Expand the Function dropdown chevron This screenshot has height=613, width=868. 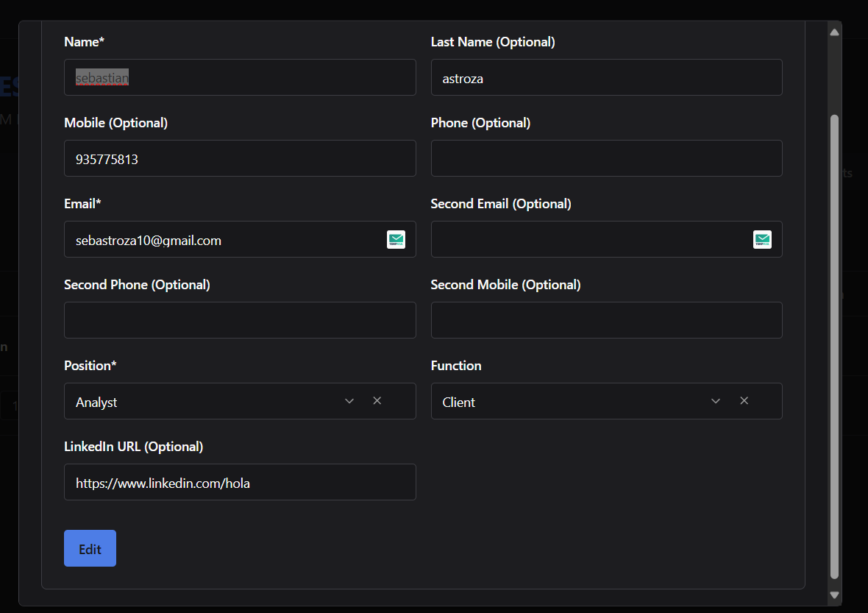click(x=716, y=401)
